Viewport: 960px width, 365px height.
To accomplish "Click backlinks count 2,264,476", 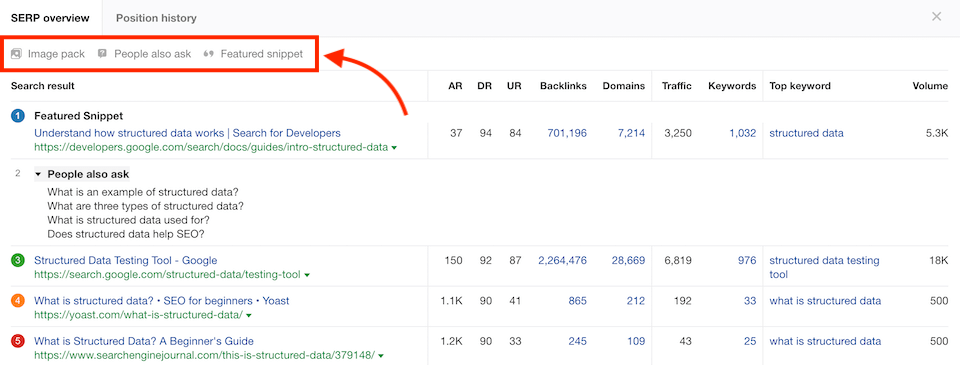I will [562, 260].
